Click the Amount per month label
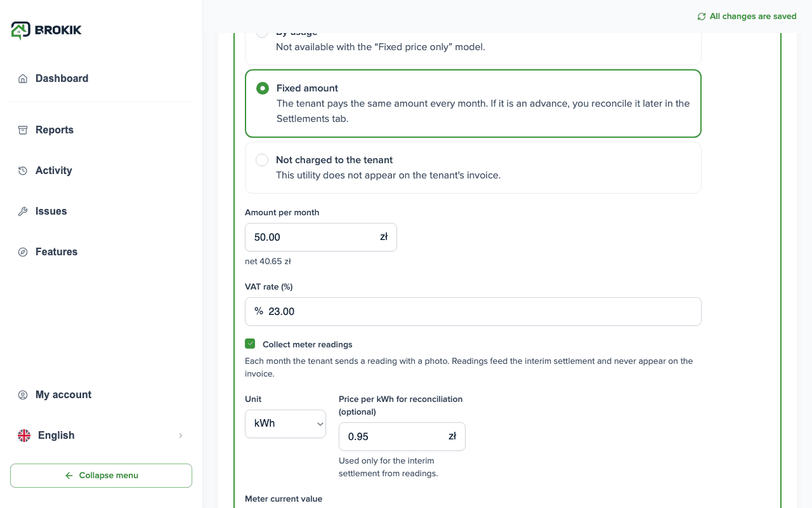 (x=282, y=213)
